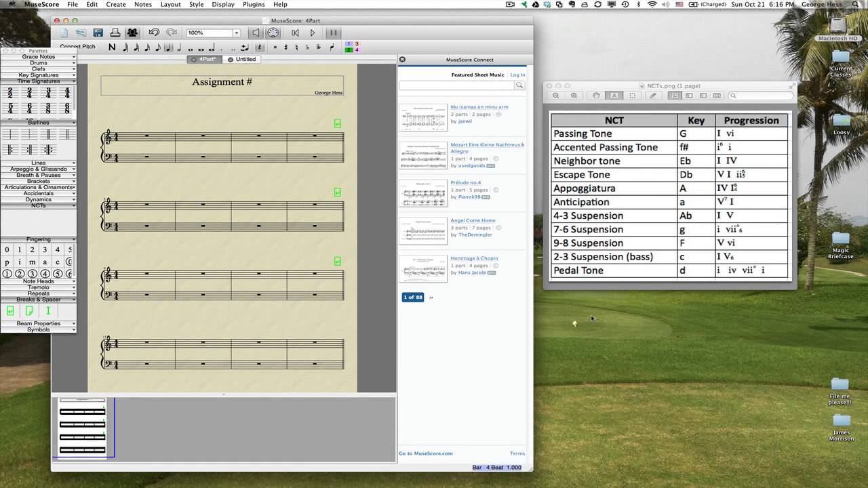Image resolution: width=868 pixels, height=488 pixels.
Task: Open the Notes menu
Action: [143, 4]
